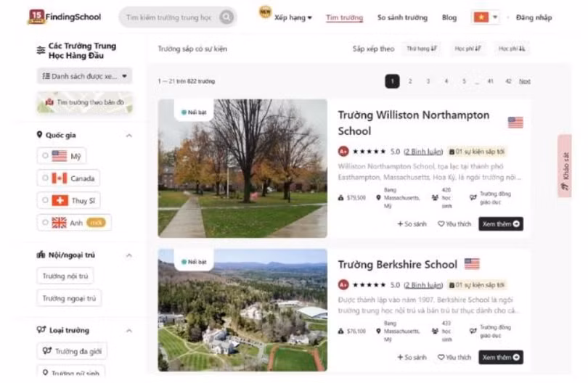Click Xem thêm for Berkshire School
The image size is (588, 383).
click(501, 357)
